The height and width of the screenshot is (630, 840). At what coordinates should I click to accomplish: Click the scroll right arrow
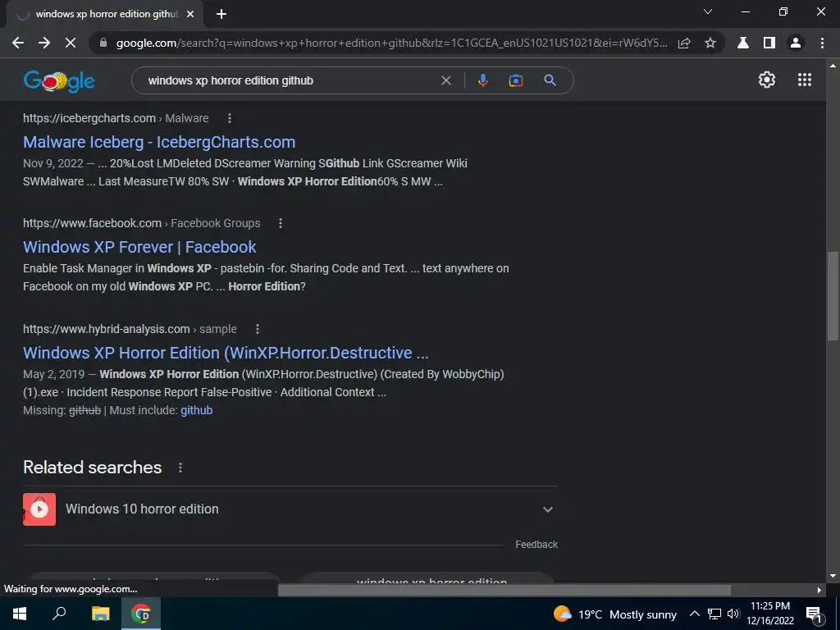(x=819, y=590)
